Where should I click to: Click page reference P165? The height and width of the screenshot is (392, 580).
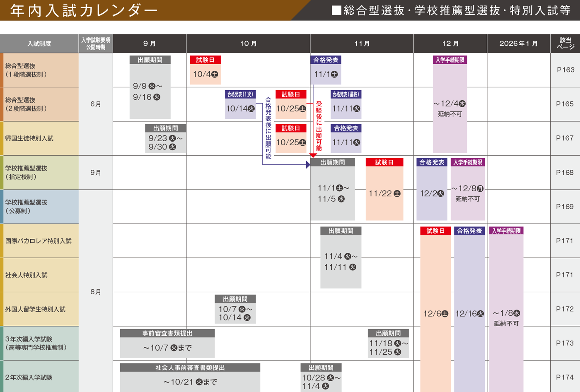pos(565,104)
